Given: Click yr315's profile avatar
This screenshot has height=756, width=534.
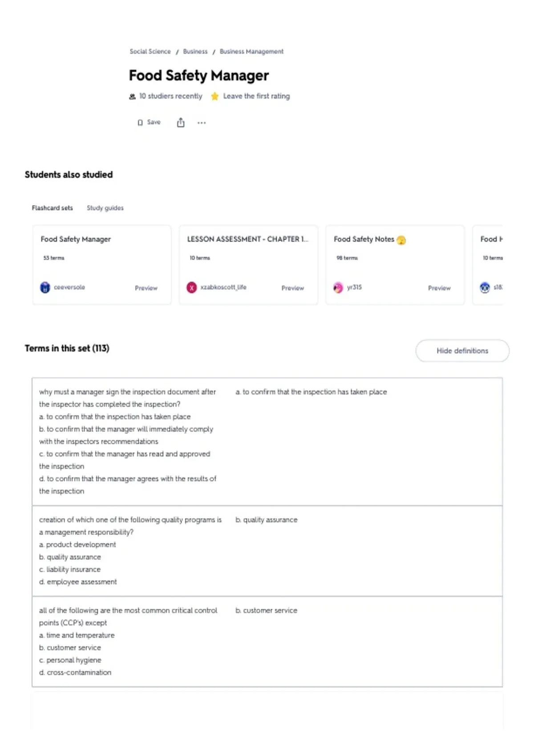Looking at the screenshot, I should point(338,287).
